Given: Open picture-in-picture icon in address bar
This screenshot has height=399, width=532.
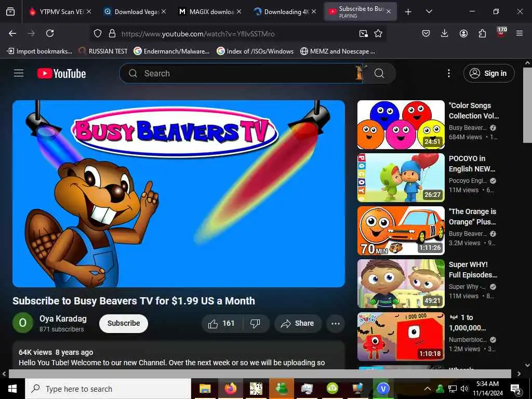Looking at the screenshot, I should pos(363,33).
